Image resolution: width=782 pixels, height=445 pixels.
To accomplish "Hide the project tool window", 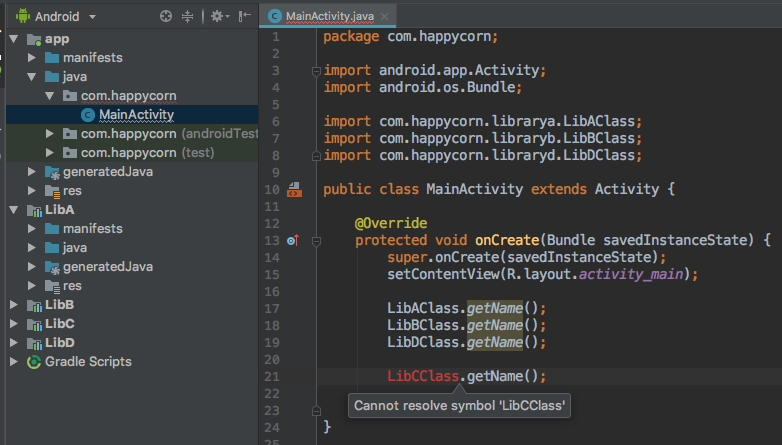I will 244,17.
